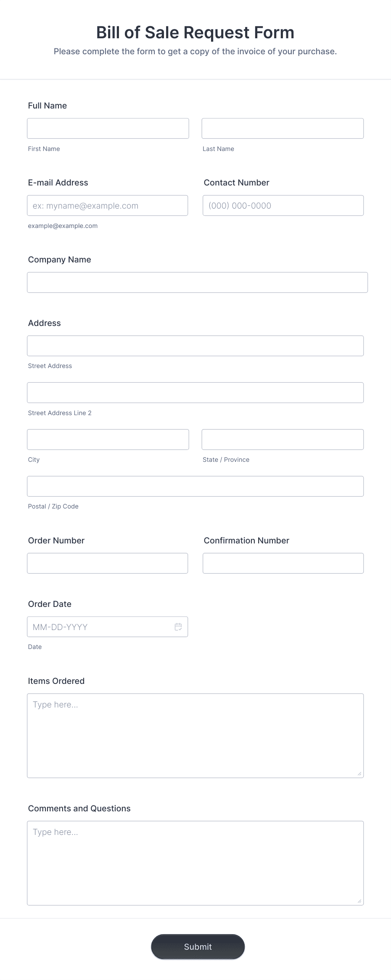Click inside the Items Ordered text area
Screen dimensions: 391x980
coord(195,736)
